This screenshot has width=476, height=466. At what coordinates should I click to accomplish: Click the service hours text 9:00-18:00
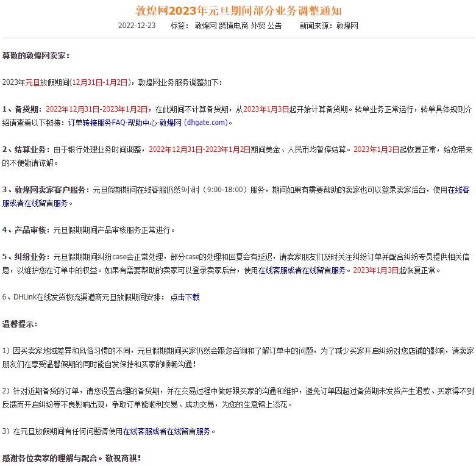pyautogui.click(x=225, y=190)
